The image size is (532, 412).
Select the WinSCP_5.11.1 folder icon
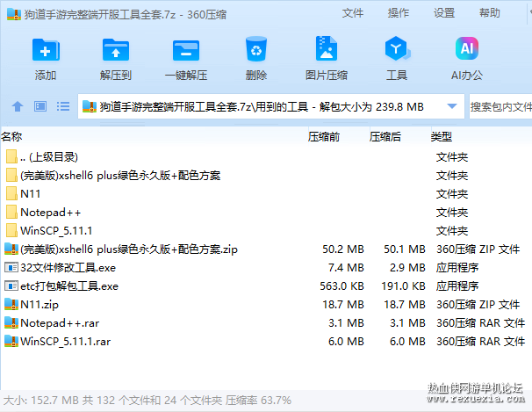click(x=11, y=230)
